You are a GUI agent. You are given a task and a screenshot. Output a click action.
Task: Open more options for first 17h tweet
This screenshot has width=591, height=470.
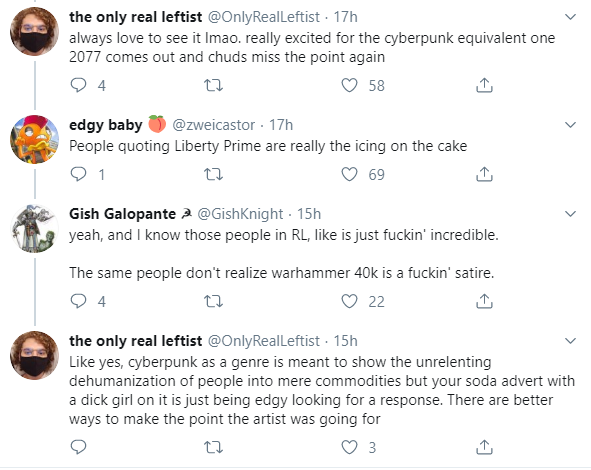click(x=571, y=17)
